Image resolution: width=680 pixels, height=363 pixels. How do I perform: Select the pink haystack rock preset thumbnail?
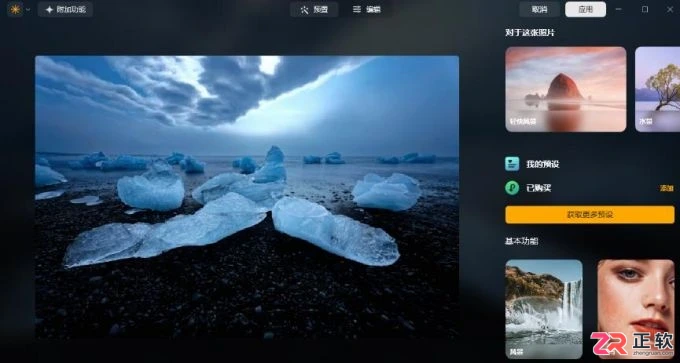(x=566, y=89)
